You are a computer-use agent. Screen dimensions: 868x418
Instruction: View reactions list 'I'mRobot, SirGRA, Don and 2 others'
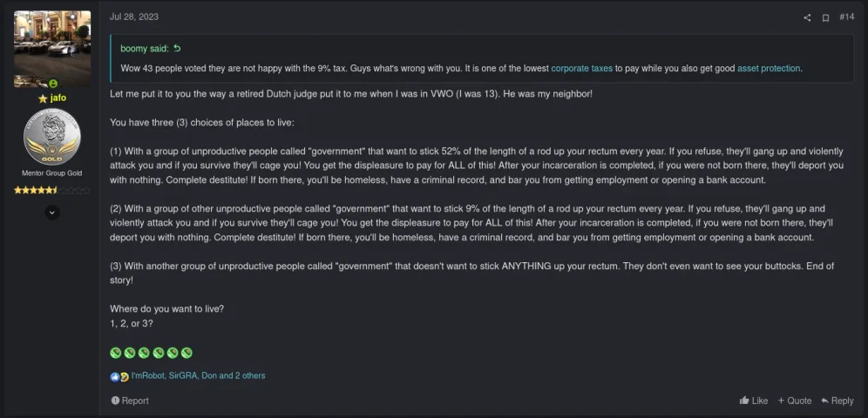[198, 376]
